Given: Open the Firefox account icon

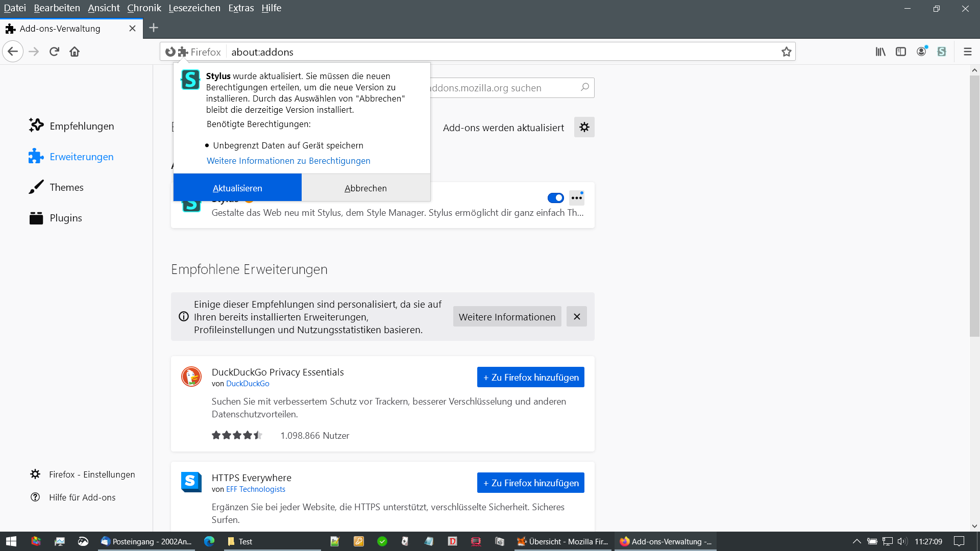Looking at the screenshot, I should pyautogui.click(x=921, y=52).
